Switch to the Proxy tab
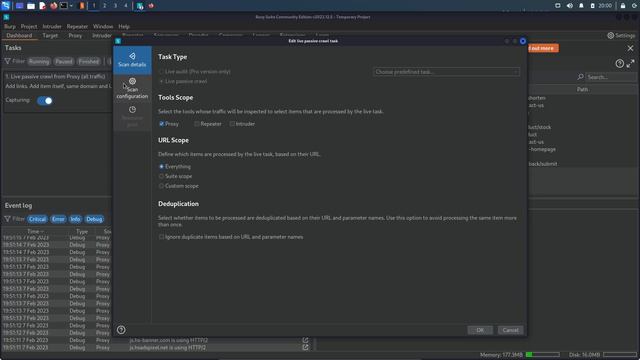Screen dimensions: 640x360 pos(75,36)
